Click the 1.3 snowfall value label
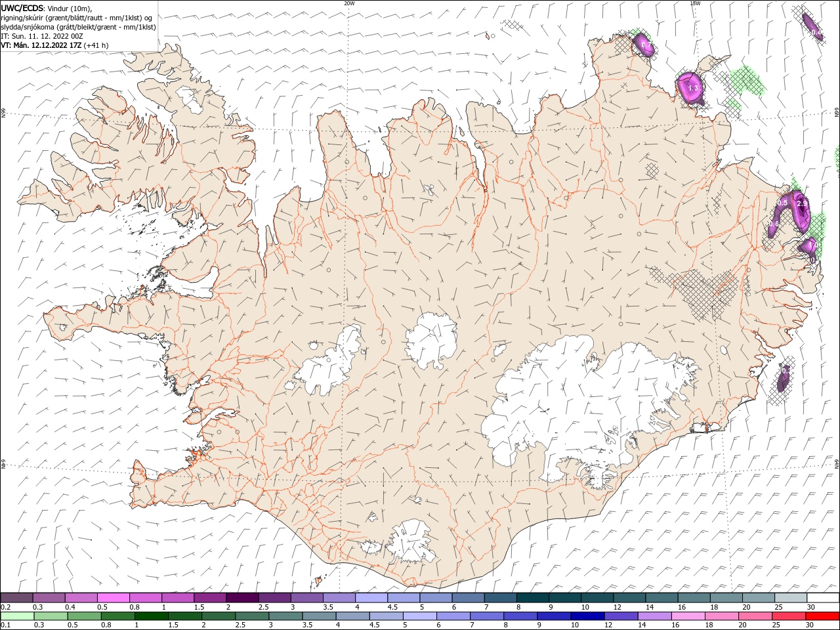The image size is (840, 630). pyautogui.click(x=693, y=87)
